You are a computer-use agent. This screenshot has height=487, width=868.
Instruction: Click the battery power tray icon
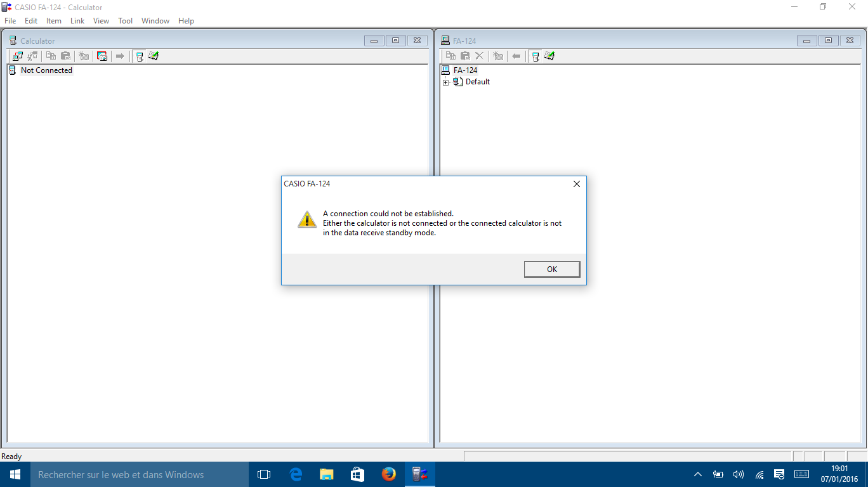click(718, 474)
